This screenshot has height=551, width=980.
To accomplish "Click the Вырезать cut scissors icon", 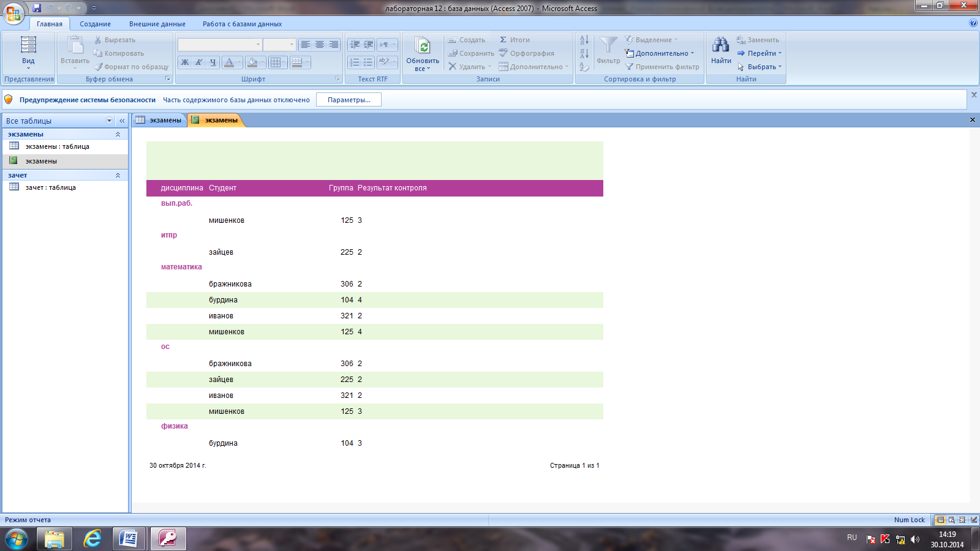I will pyautogui.click(x=98, y=40).
